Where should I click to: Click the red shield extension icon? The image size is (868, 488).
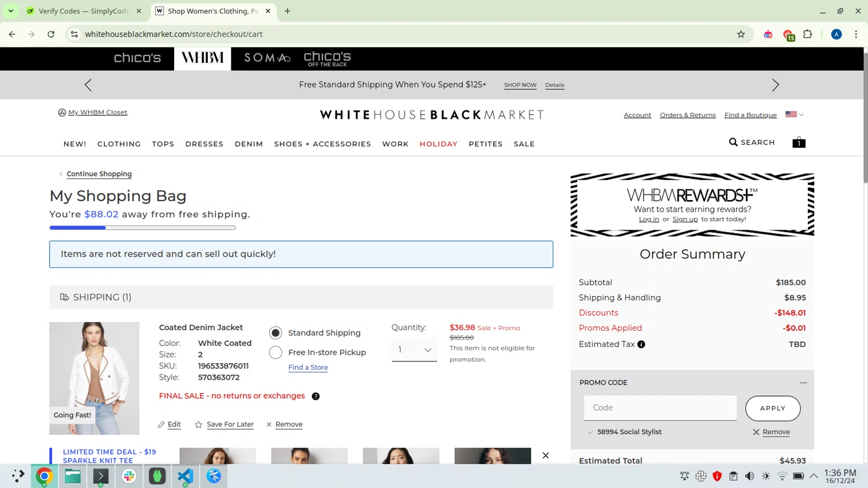click(717, 476)
